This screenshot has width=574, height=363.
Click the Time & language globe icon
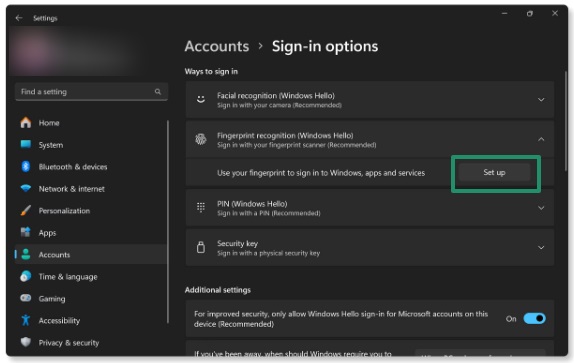(26, 276)
